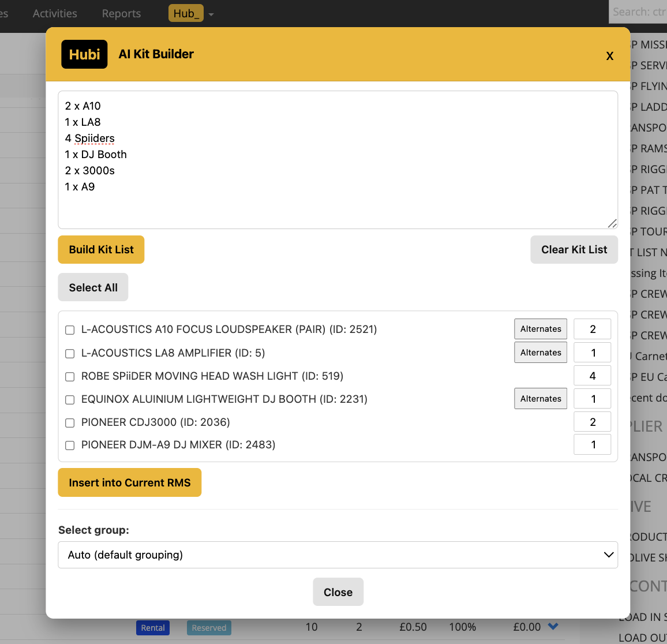
Task: Click the textarea resize handle corner
Action: pyautogui.click(x=612, y=223)
